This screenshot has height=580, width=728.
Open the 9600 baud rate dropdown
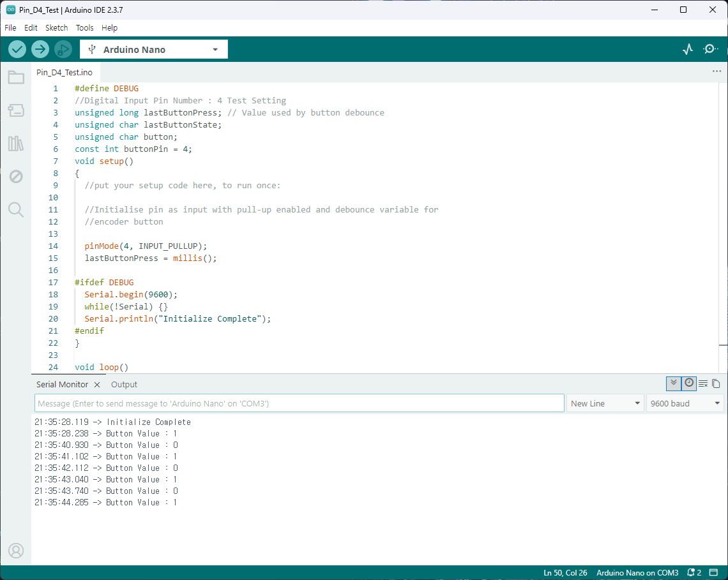click(685, 404)
